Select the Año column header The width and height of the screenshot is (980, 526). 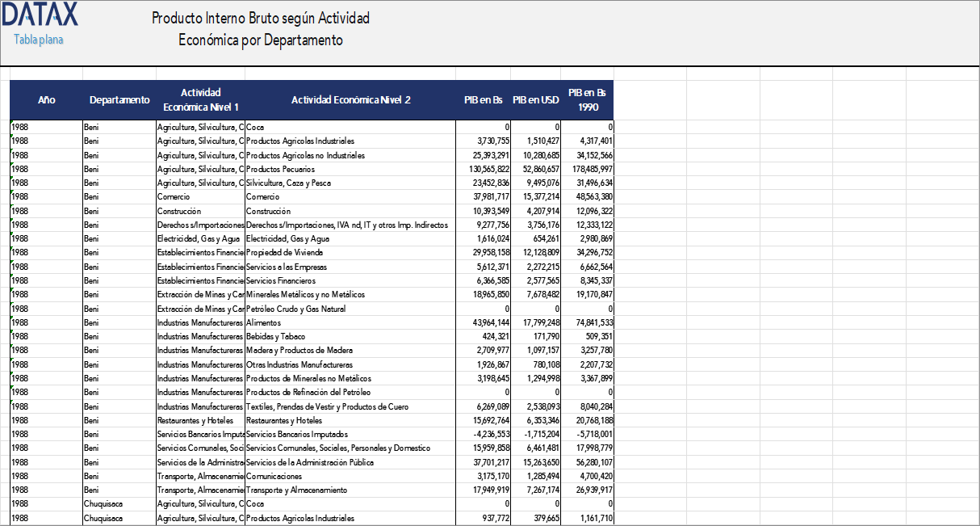pos(46,100)
